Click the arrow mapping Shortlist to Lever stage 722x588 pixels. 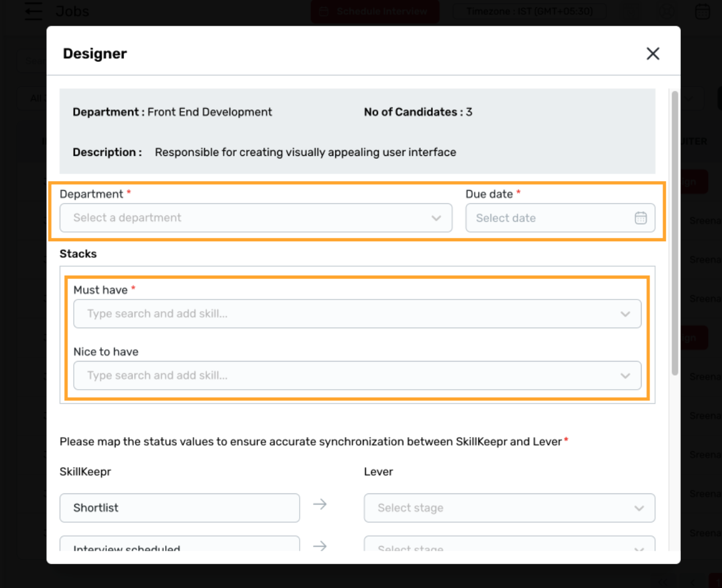[319, 504]
